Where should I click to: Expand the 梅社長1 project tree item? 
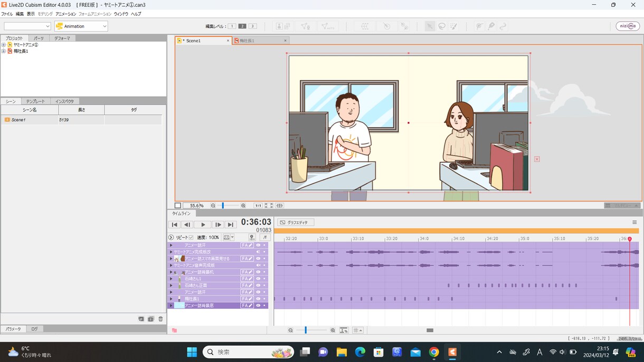pos(3,51)
